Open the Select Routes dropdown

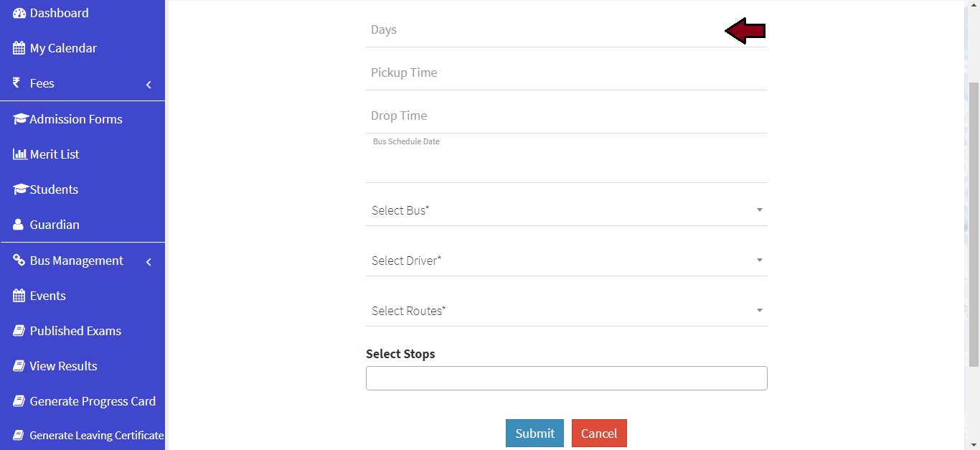(566, 311)
